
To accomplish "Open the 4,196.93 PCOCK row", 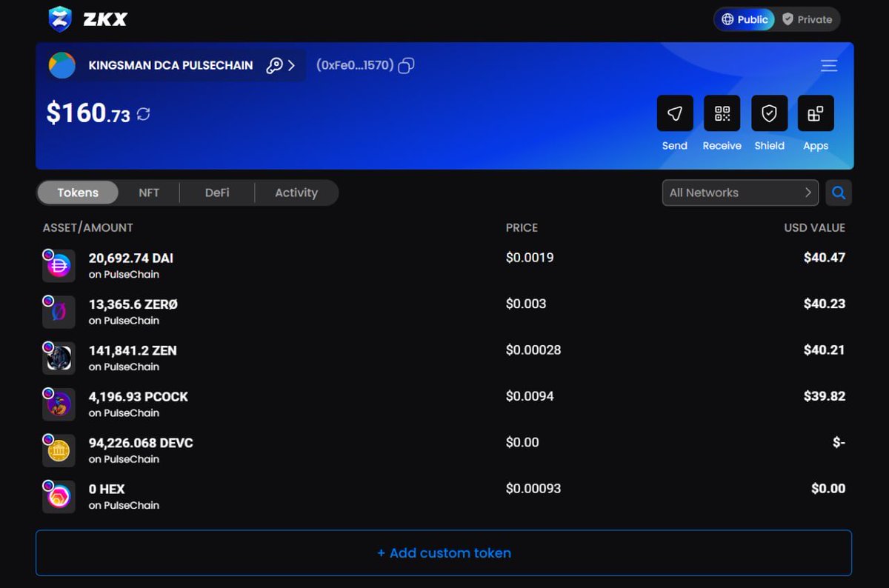I will pos(444,404).
